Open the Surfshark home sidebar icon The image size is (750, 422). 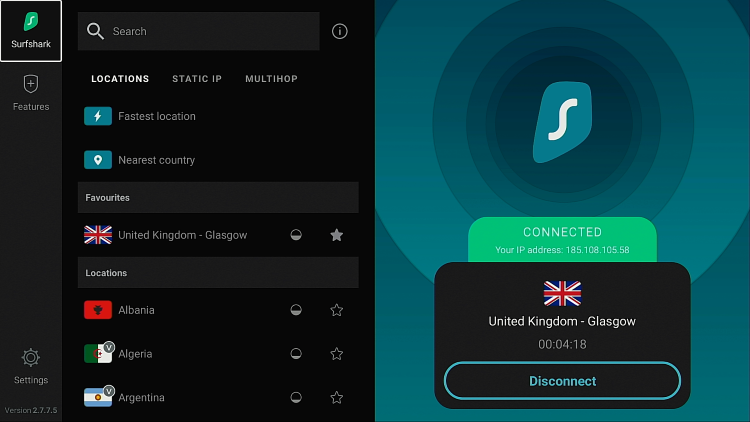31,31
